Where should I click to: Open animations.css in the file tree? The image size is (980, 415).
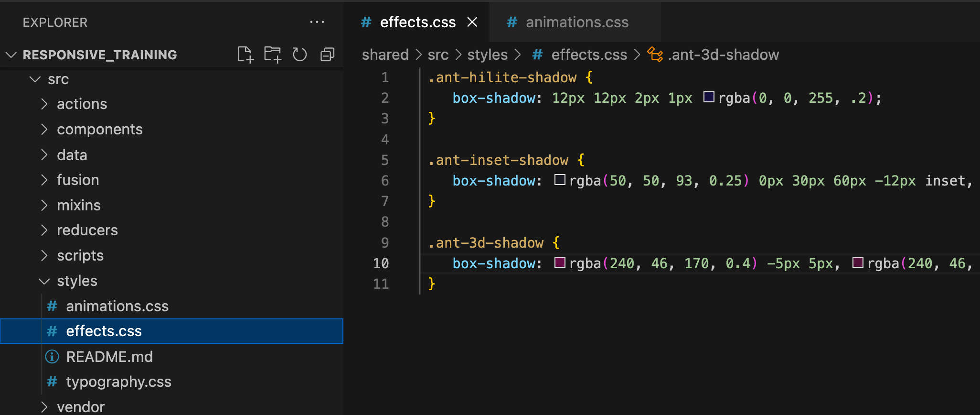click(117, 306)
